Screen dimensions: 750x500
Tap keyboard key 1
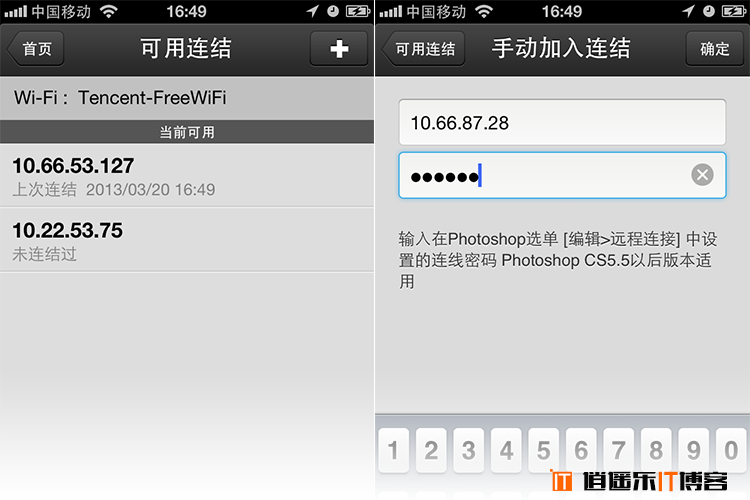point(393,450)
